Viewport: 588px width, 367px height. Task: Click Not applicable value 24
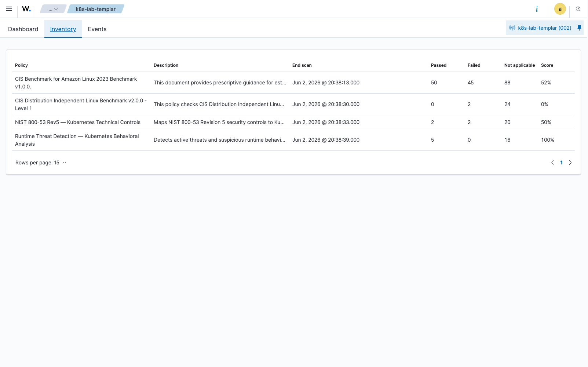(x=507, y=104)
